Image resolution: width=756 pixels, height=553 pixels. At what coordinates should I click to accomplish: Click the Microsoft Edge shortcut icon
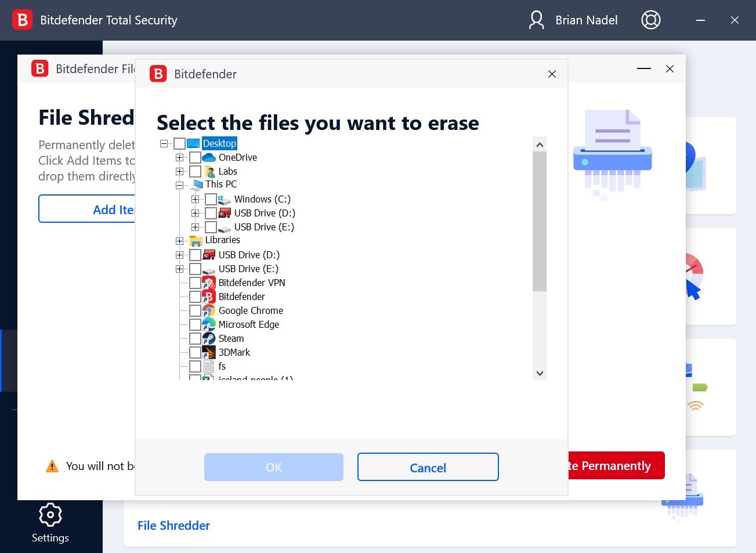pos(209,324)
